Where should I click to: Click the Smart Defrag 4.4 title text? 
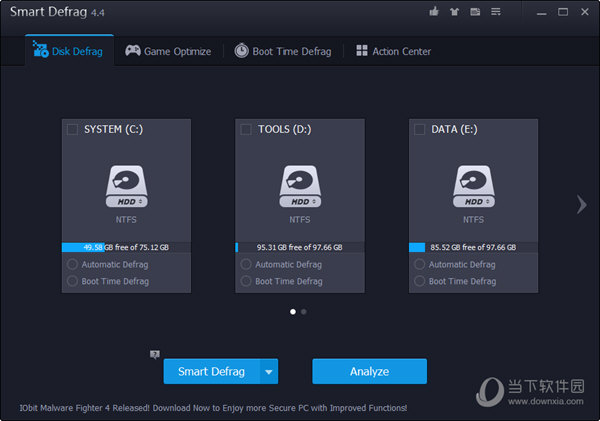tap(57, 12)
